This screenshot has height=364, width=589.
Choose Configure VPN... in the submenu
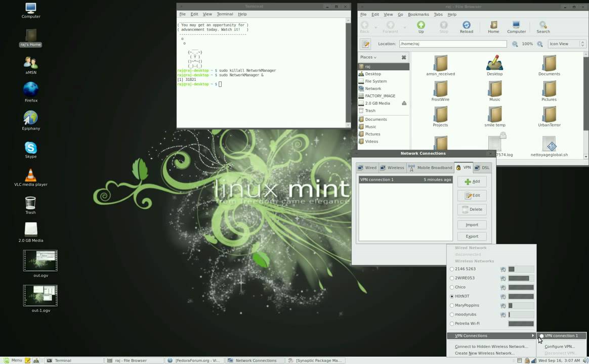560,347
